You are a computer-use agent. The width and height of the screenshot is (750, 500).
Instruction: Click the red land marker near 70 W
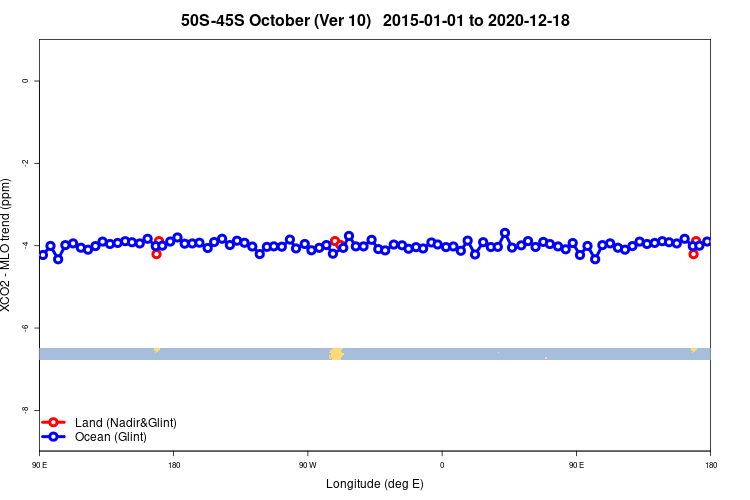click(335, 241)
